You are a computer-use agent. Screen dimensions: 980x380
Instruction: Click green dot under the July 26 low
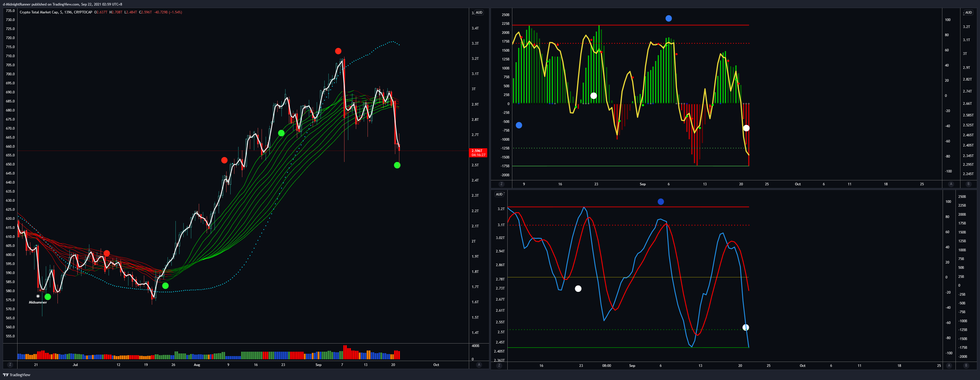click(166, 286)
